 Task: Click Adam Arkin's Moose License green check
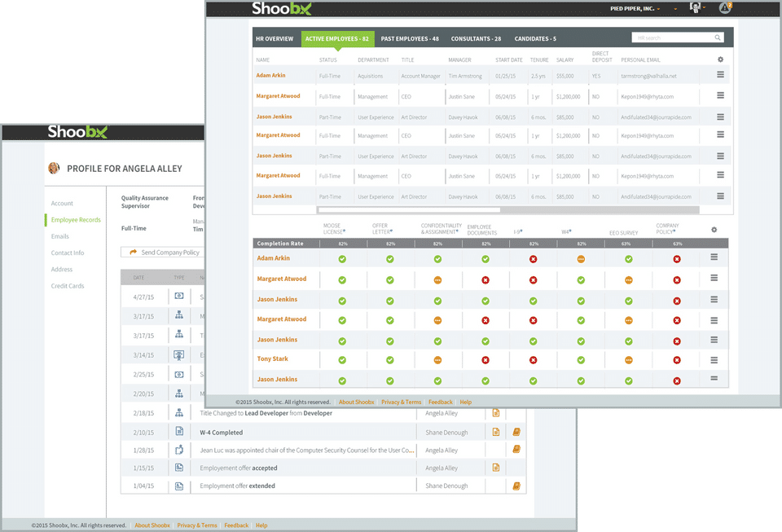click(342, 259)
